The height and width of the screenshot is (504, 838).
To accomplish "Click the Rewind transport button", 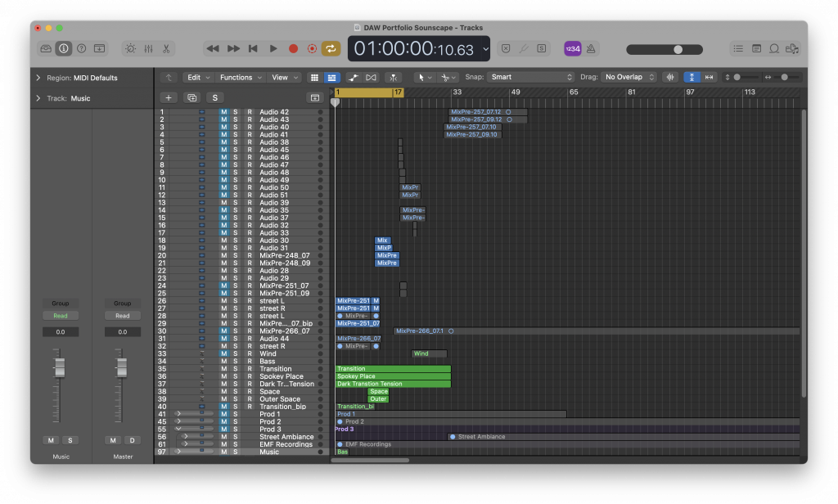I will click(x=213, y=48).
